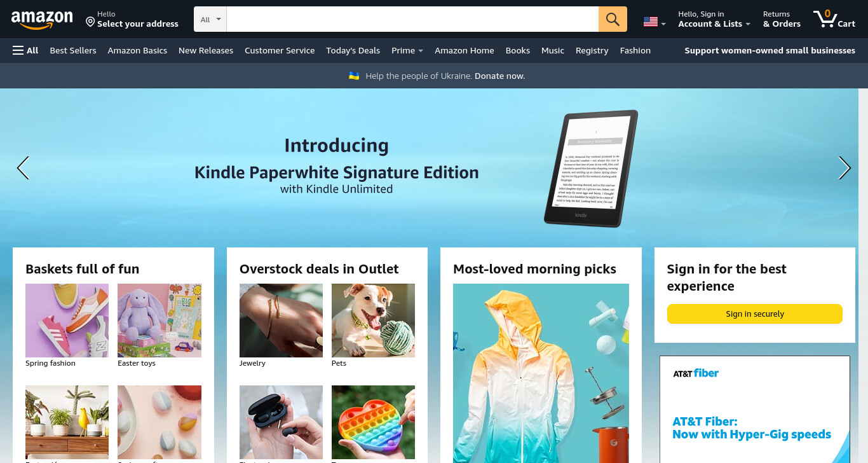Go to previous banner with left arrow
The image size is (868, 463).
[x=23, y=168]
